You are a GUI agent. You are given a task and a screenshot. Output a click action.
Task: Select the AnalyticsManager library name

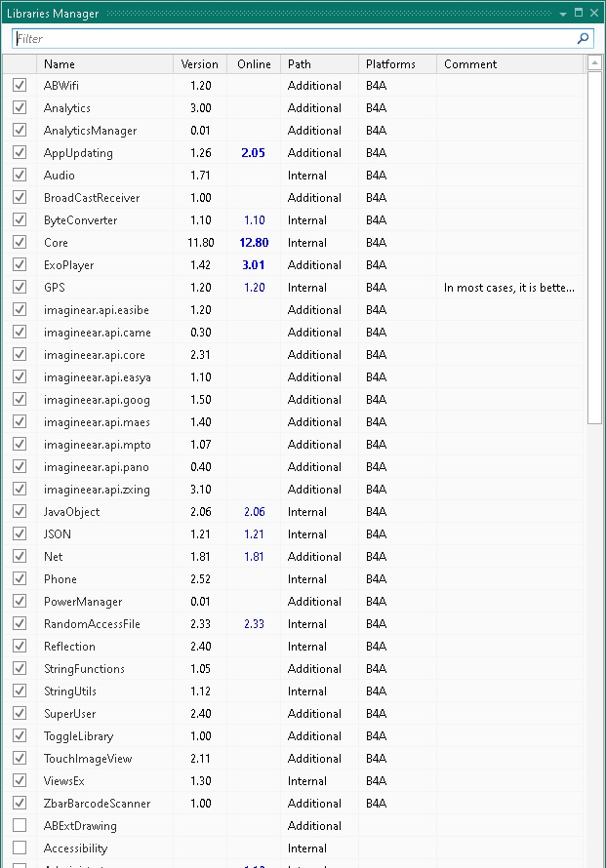91,131
